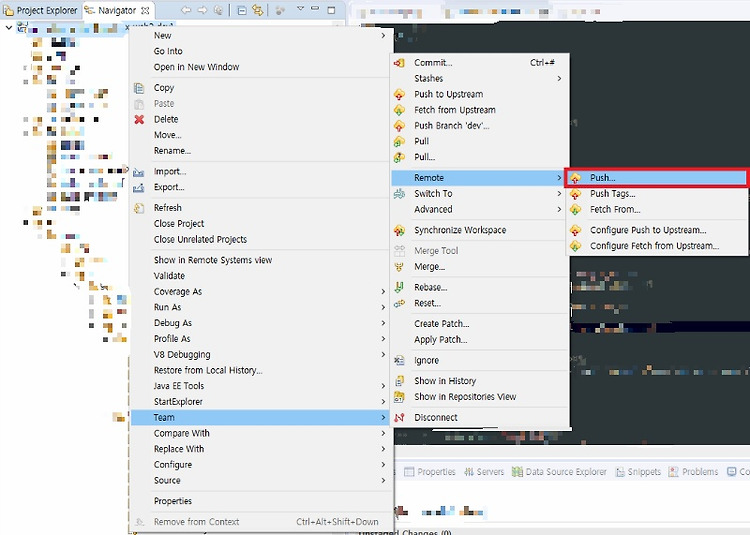Open the bottom Properties tab
Image resolution: width=750 pixels, height=535 pixels.
click(430, 472)
